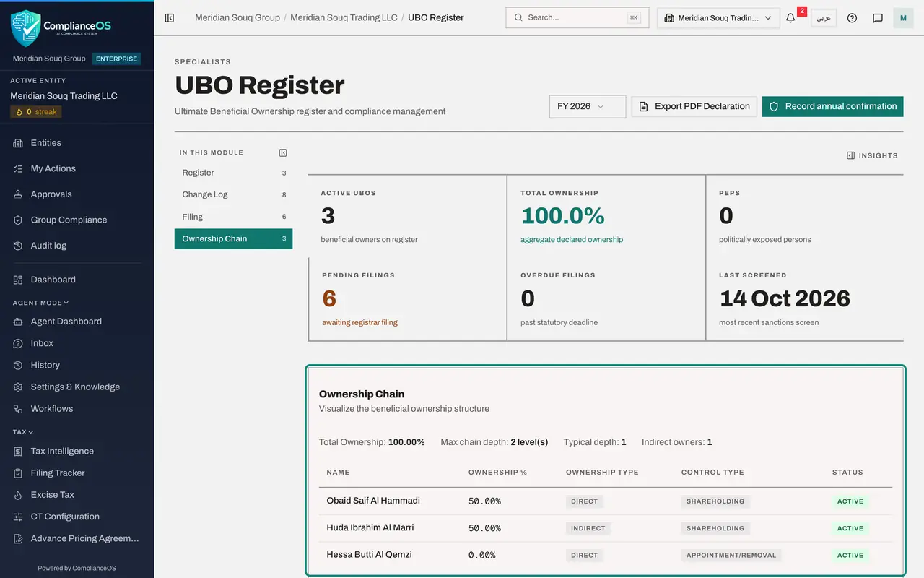This screenshot has height=578, width=924.
Task: Collapse the sidebar using the panel icon
Action: coord(170,18)
